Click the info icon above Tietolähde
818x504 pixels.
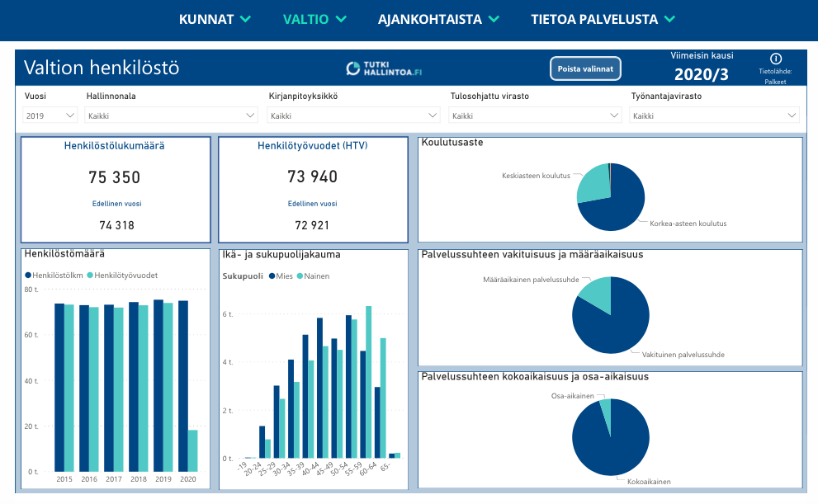click(x=775, y=59)
